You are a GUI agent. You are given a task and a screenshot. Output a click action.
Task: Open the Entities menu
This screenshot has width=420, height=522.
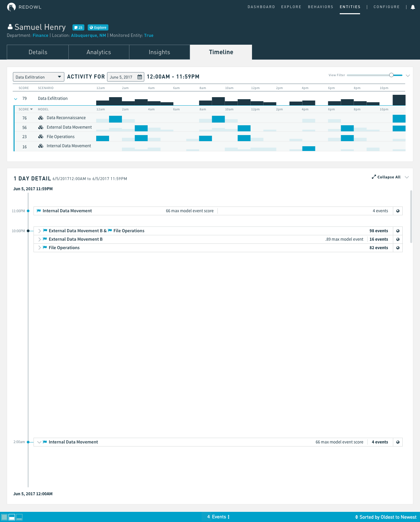point(350,7)
